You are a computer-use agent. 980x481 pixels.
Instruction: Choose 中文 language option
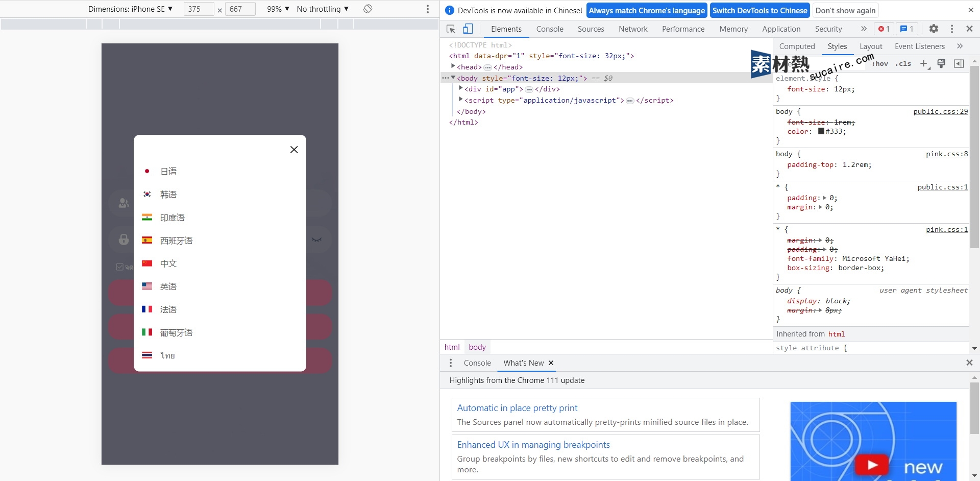[168, 263]
